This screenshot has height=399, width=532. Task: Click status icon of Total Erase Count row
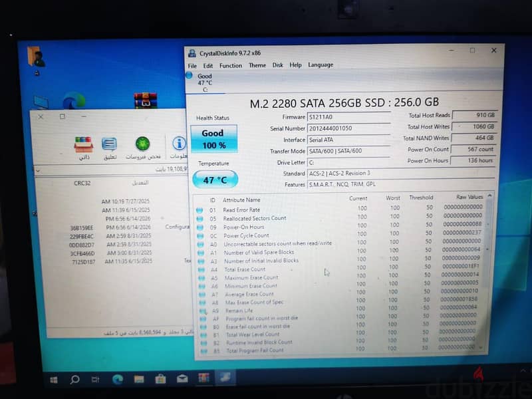201,270
